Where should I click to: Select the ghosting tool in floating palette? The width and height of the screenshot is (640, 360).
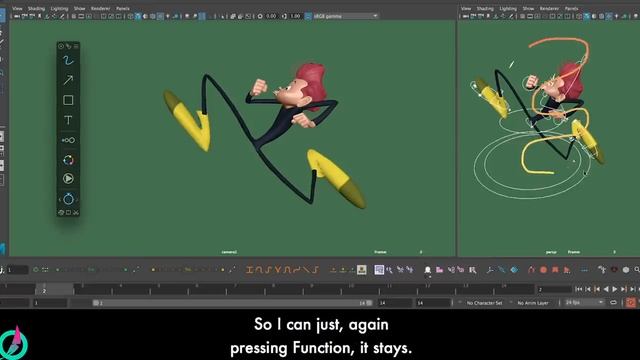click(68, 140)
